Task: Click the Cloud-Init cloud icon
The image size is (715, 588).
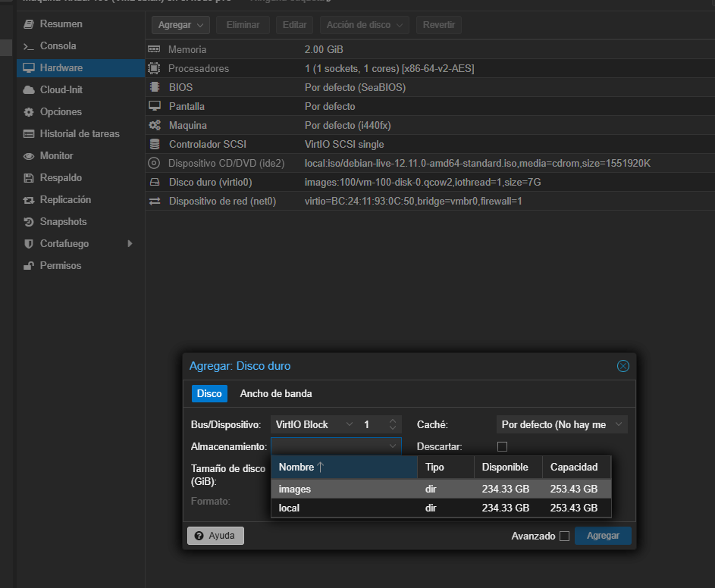Action: [29, 90]
